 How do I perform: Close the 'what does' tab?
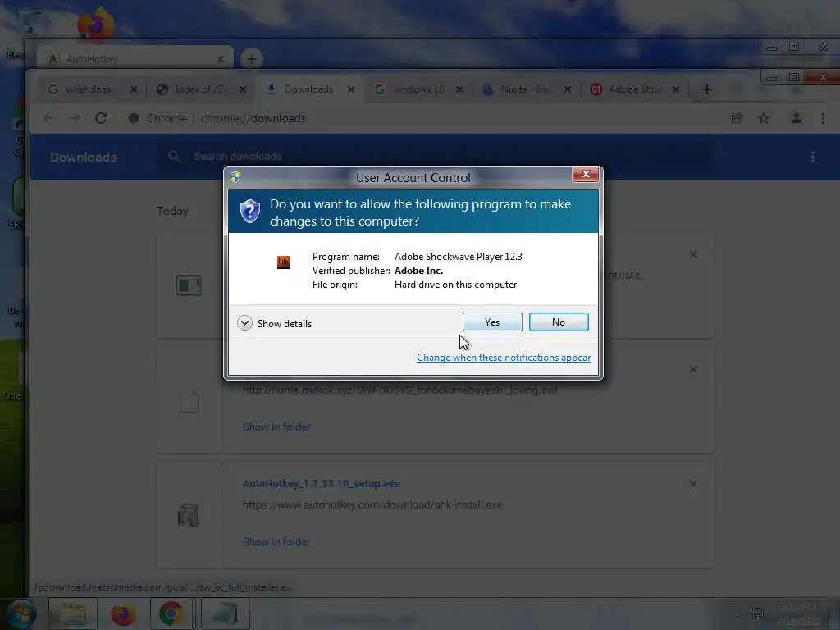coord(134,89)
